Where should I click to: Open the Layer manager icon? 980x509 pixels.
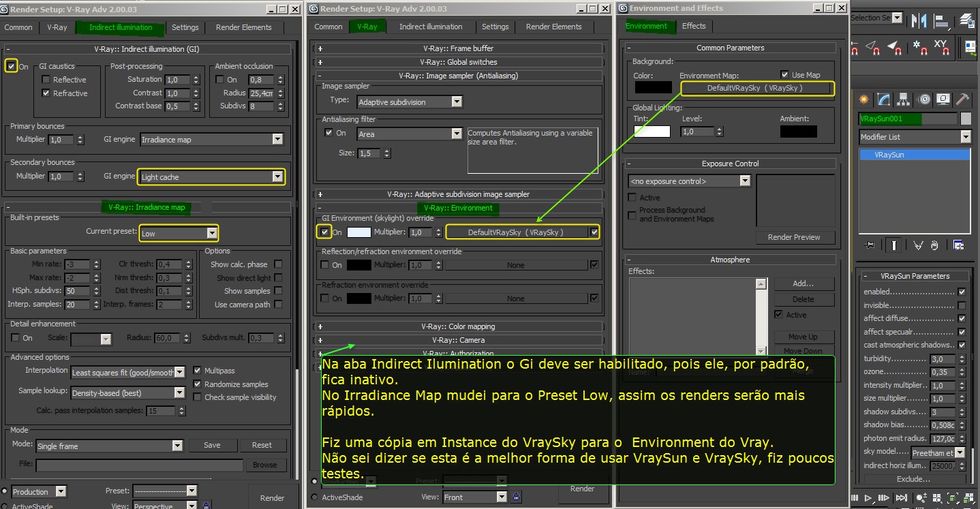[x=967, y=20]
